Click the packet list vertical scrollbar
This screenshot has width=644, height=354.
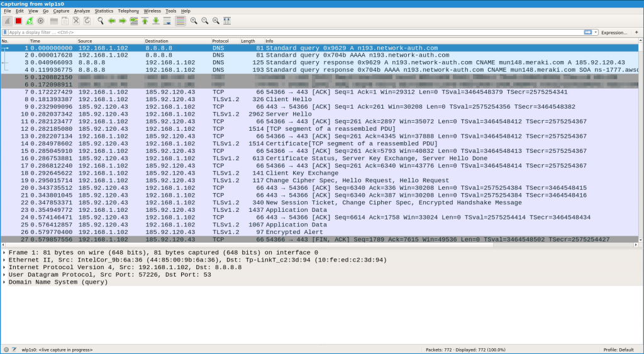point(641,140)
